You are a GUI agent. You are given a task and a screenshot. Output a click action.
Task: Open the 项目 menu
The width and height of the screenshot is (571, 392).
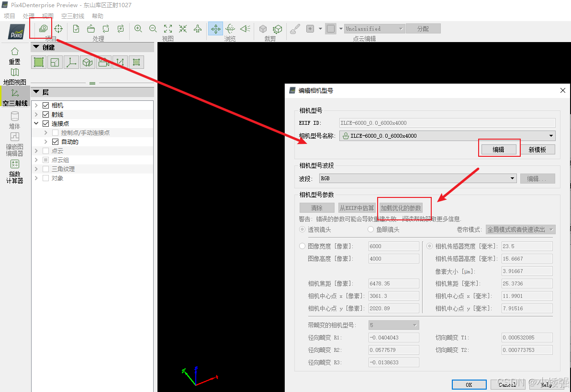[x=10, y=16]
